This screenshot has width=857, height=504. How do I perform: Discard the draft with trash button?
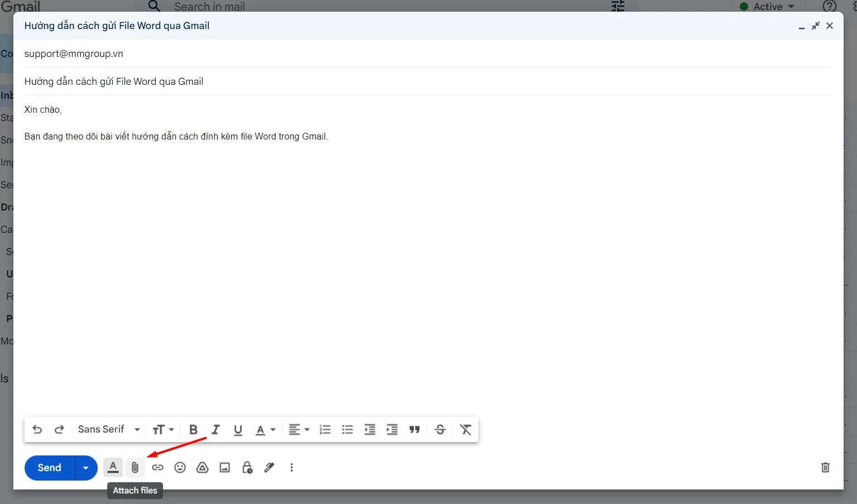(x=825, y=467)
